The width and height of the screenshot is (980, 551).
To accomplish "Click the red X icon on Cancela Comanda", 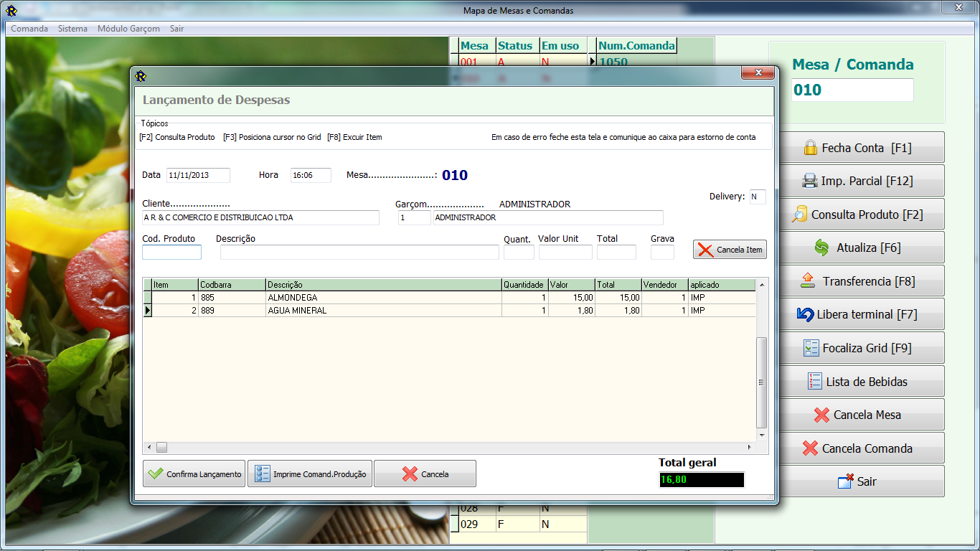I will (810, 448).
